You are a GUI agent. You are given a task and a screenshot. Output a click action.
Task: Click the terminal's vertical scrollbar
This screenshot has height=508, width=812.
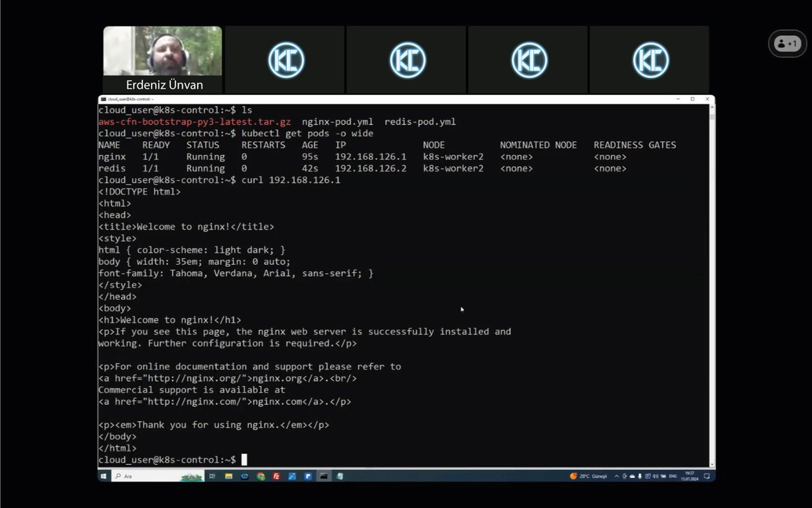[712, 284]
